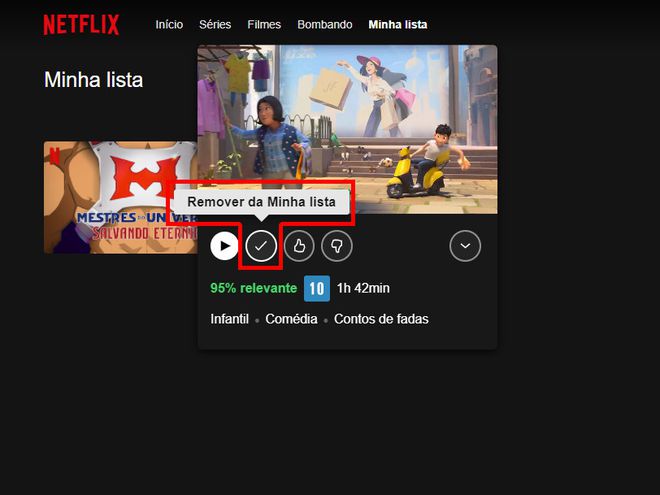660x495 pixels.
Task: Go to the Séries section
Action: coord(215,24)
